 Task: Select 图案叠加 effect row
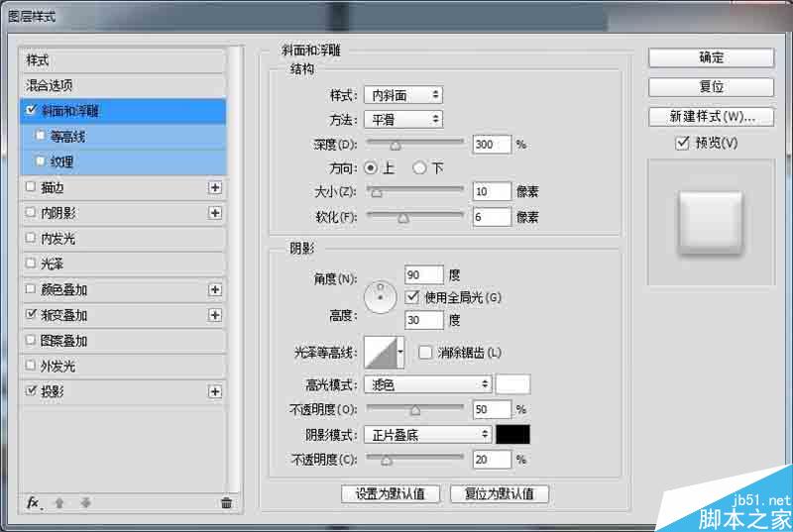point(123,341)
